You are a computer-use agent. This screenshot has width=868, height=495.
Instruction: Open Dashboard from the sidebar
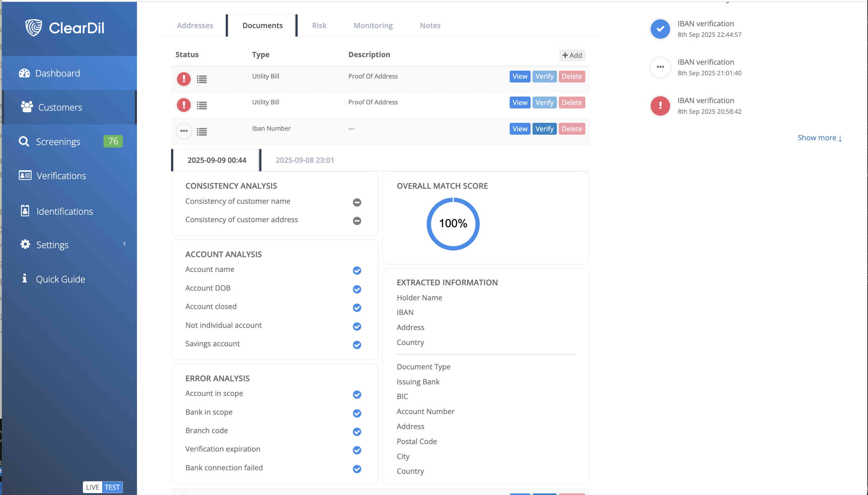coord(58,73)
